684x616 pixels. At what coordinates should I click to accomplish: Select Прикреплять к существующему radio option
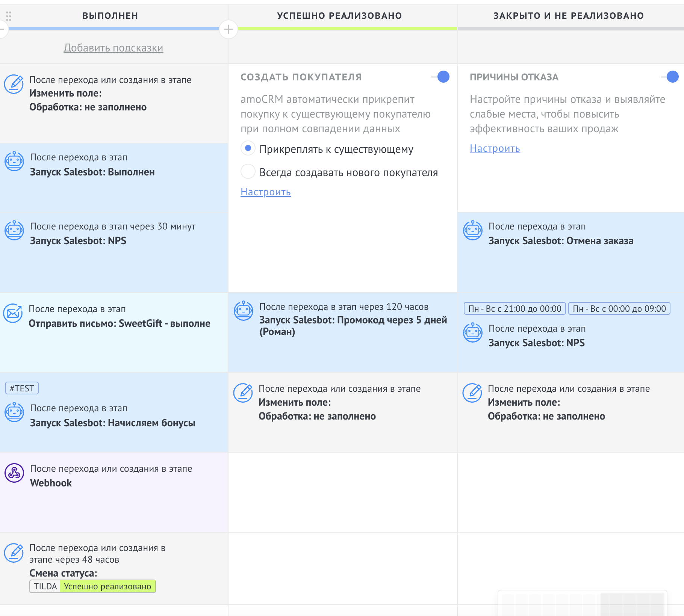pyautogui.click(x=248, y=148)
